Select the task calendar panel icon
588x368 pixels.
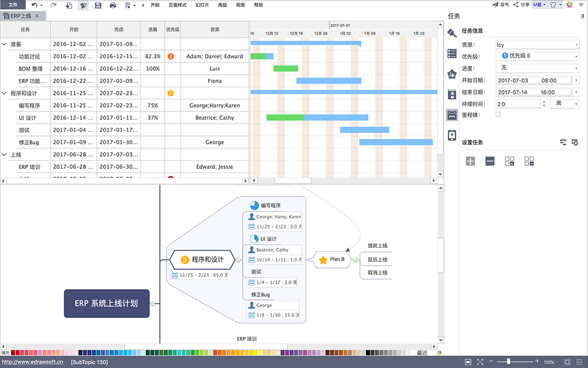click(452, 115)
